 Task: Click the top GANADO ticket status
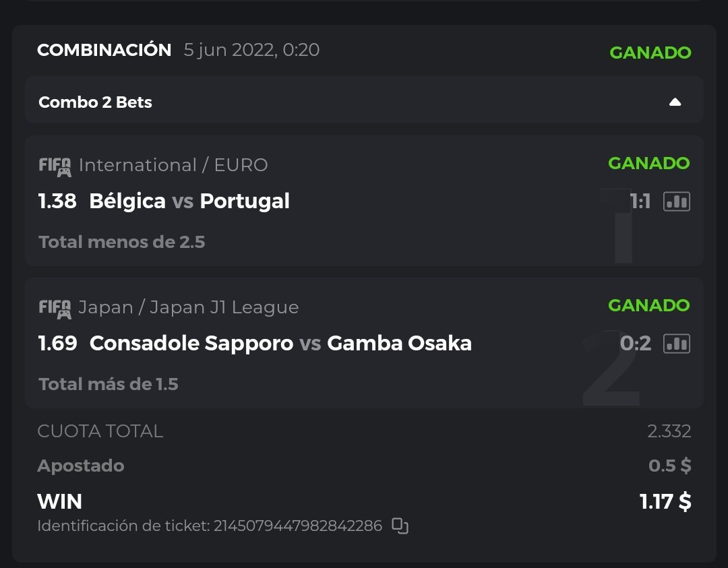(650, 53)
